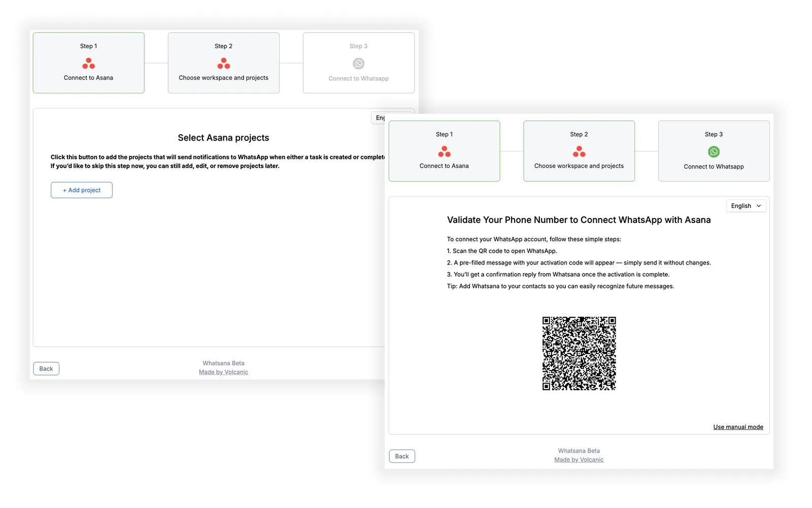Click the WhatsApp activation QR code
Screen dimensions: 812x508
(x=579, y=353)
